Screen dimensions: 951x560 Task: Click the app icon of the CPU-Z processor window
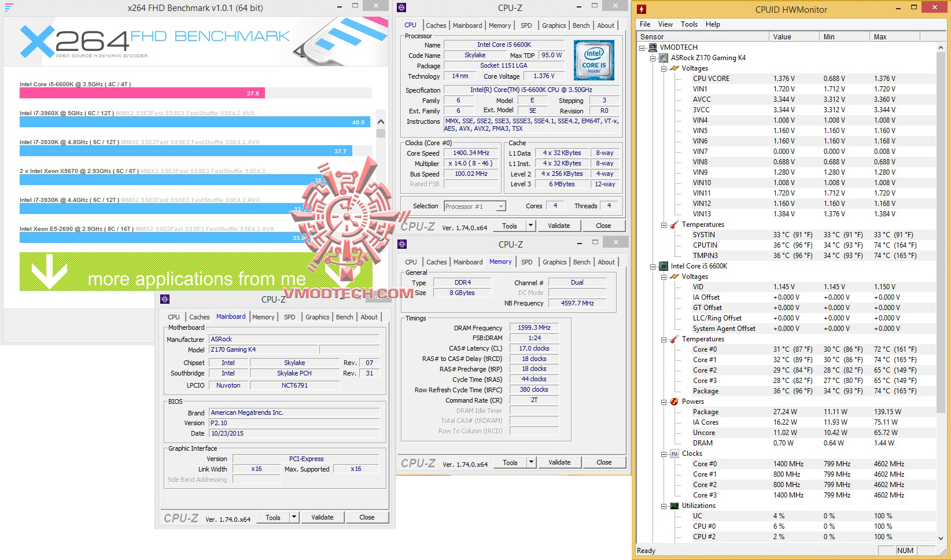coord(401,8)
